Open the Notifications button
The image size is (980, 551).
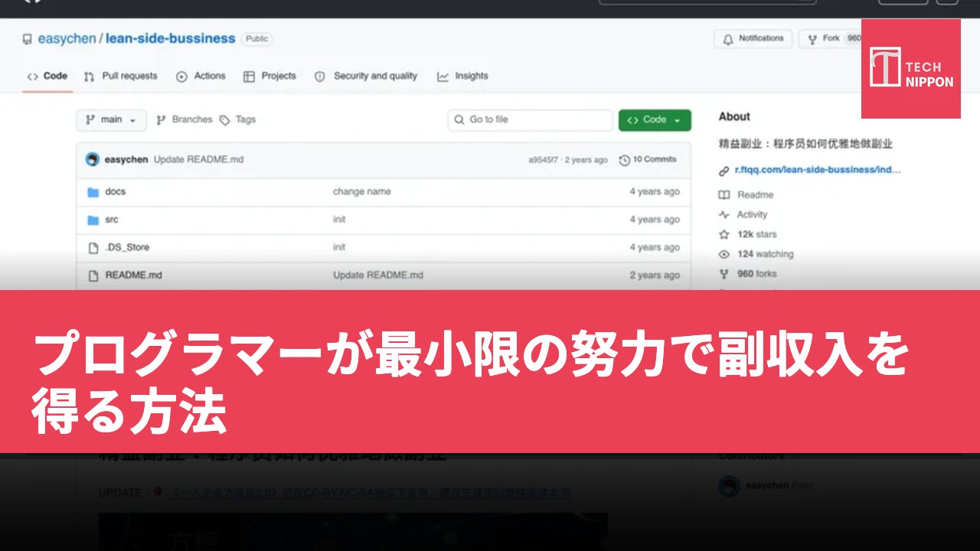click(753, 38)
